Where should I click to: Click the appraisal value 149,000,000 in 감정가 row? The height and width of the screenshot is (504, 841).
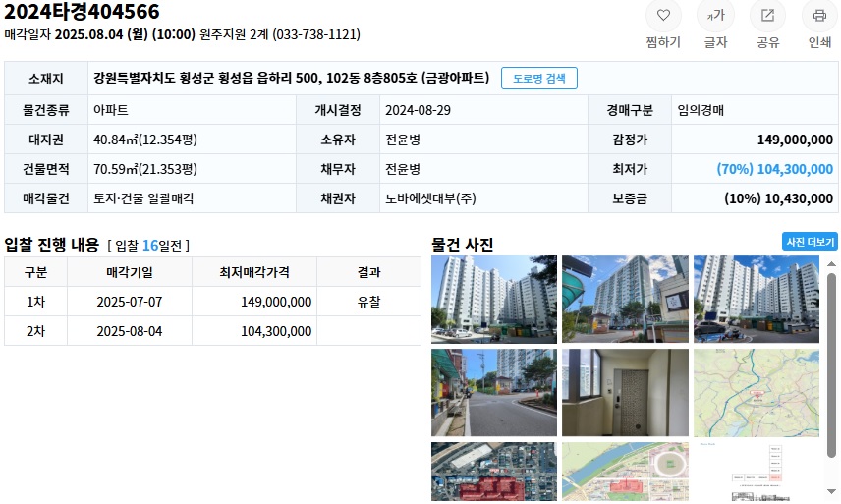point(795,140)
